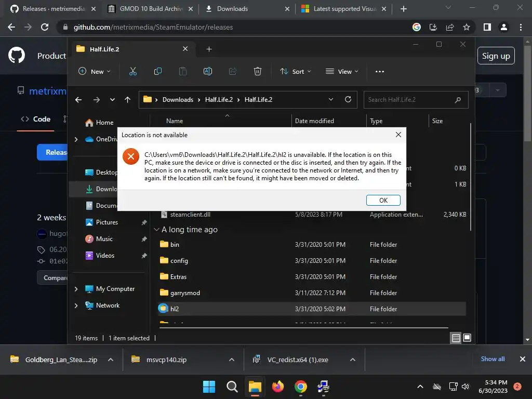The image size is (532, 399).
Task: Open recent locations chevron in Explorer
Action: 112,99
